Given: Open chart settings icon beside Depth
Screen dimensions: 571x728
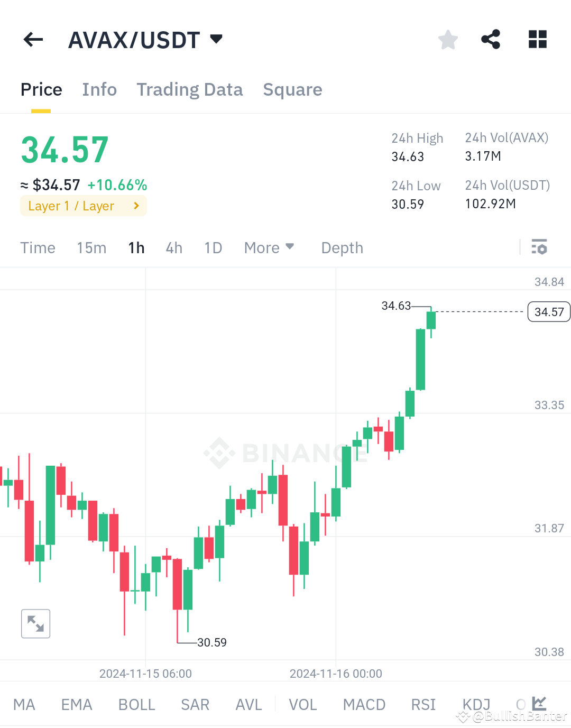Looking at the screenshot, I should pos(538,247).
